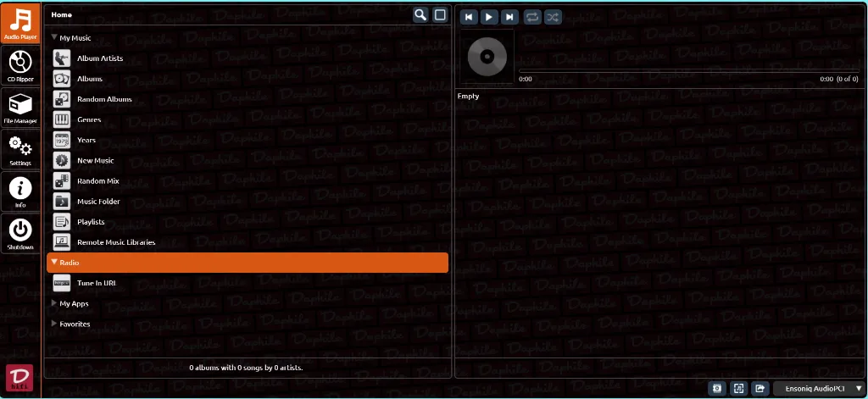
Task: Click the Empty playlist label
Action: (x=468, y=97)
